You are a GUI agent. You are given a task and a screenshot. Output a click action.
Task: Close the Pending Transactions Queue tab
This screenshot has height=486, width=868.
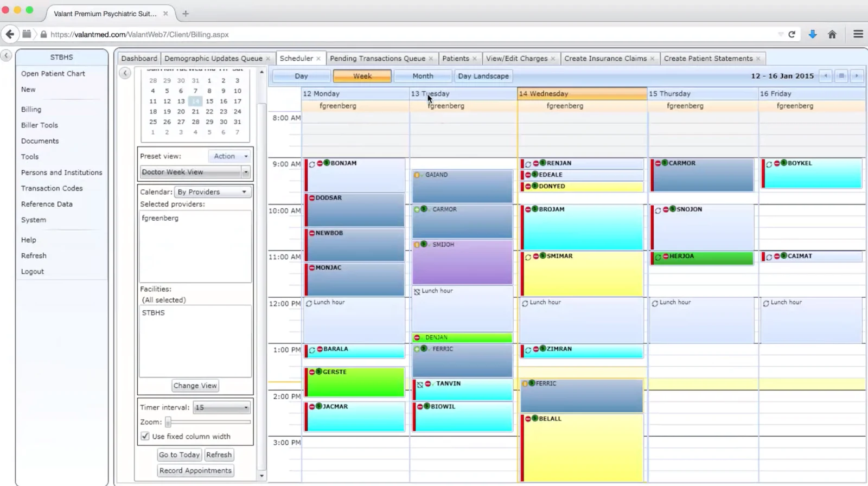(431, 59)
